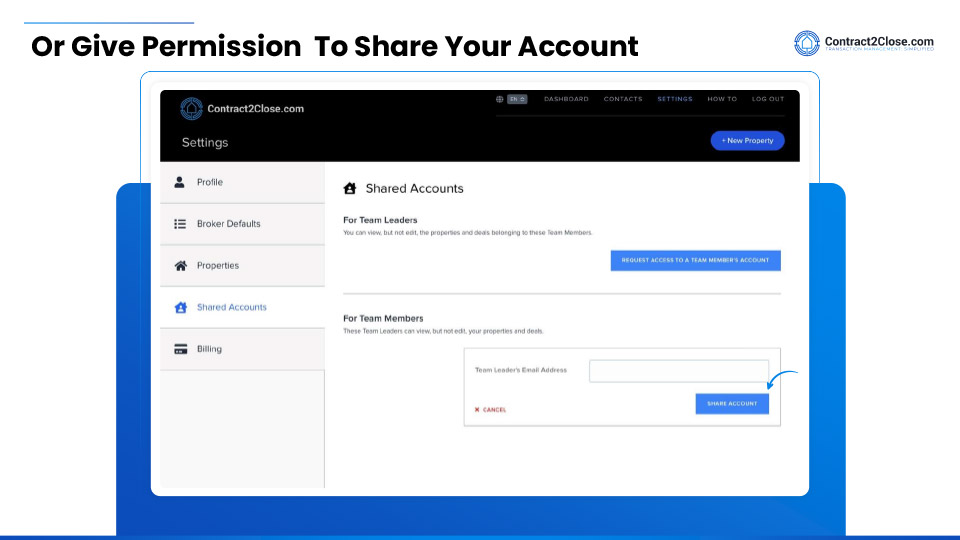Click the Broker Defaults list icon
960x540 pixels.
pyautogui.click(x=180, y=224)
